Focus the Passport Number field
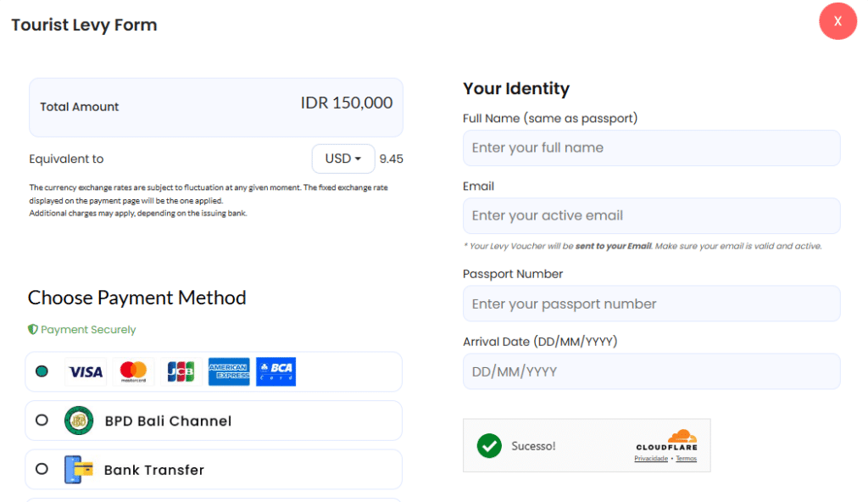This screenshot has height=502, width=868. [x=651, y=304]
